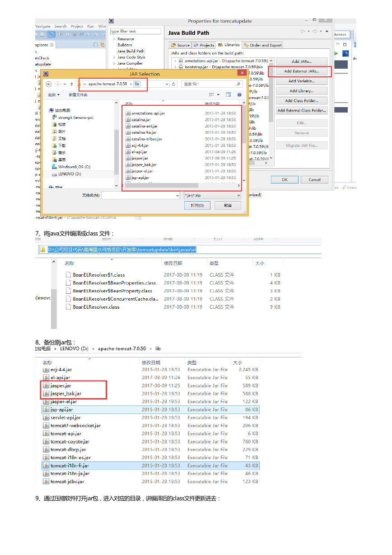Click Open (打开) in JAR Selection
Image resolution: width=392 pixels, height=555 pixels.
(x=197, y=205)
